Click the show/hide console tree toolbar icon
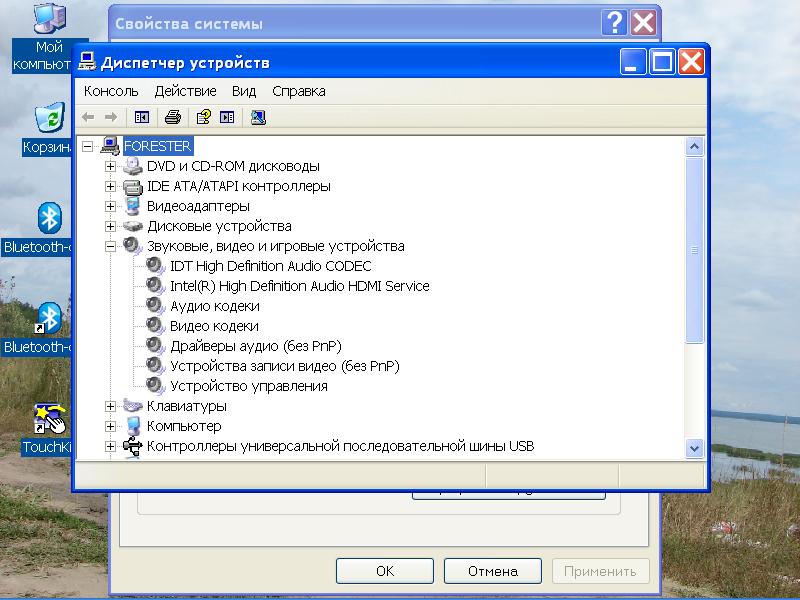Screen dimensions: 800x600 click(142, 117)
